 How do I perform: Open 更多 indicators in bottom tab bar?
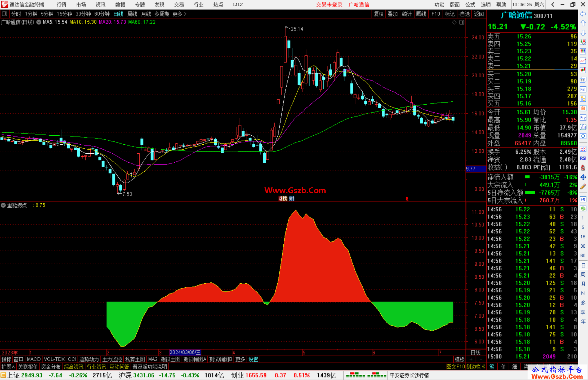[240, 359]
